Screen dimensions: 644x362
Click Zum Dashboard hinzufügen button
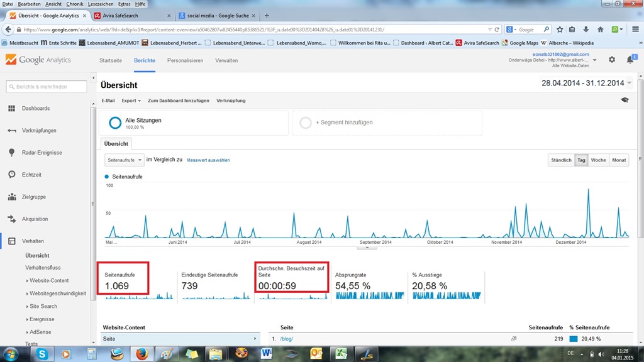tap(179, 101)
